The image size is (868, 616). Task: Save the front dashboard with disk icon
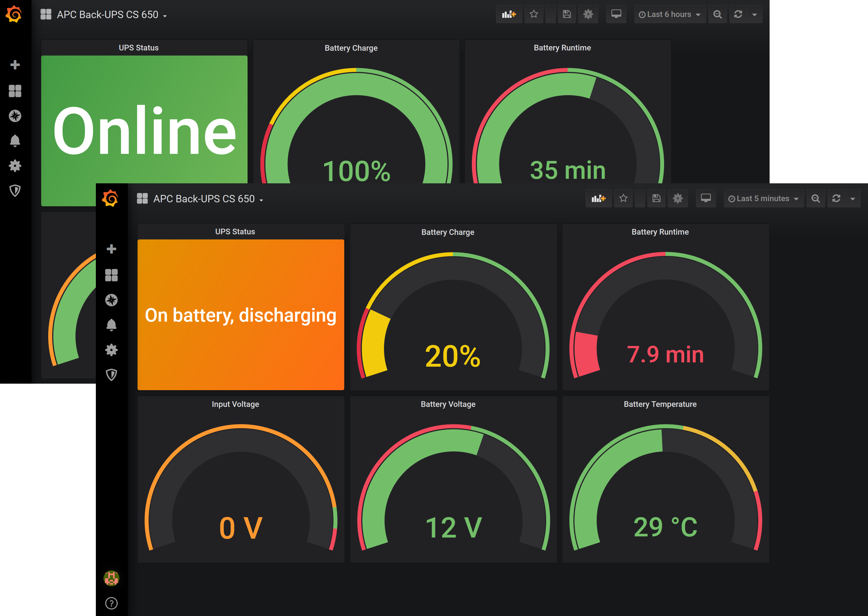[656, 198]
